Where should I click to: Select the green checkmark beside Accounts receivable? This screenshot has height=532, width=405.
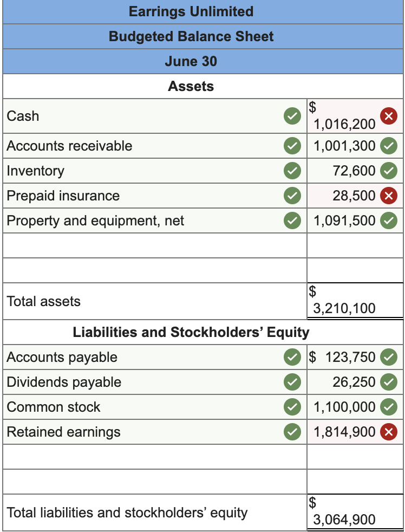[292, 145]
